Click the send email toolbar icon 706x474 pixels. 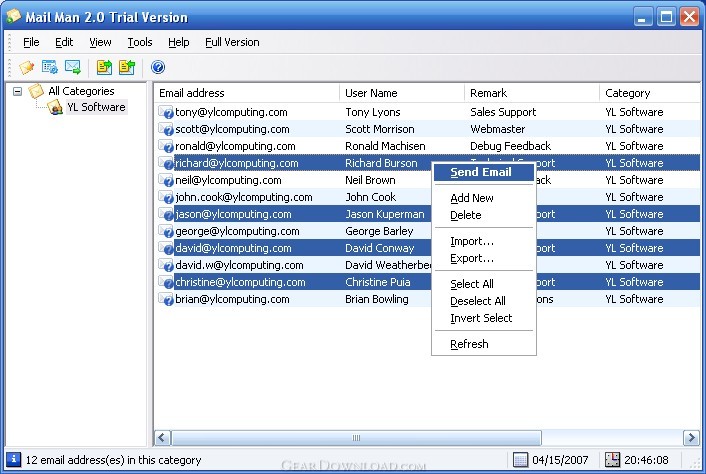coord(72,67)
